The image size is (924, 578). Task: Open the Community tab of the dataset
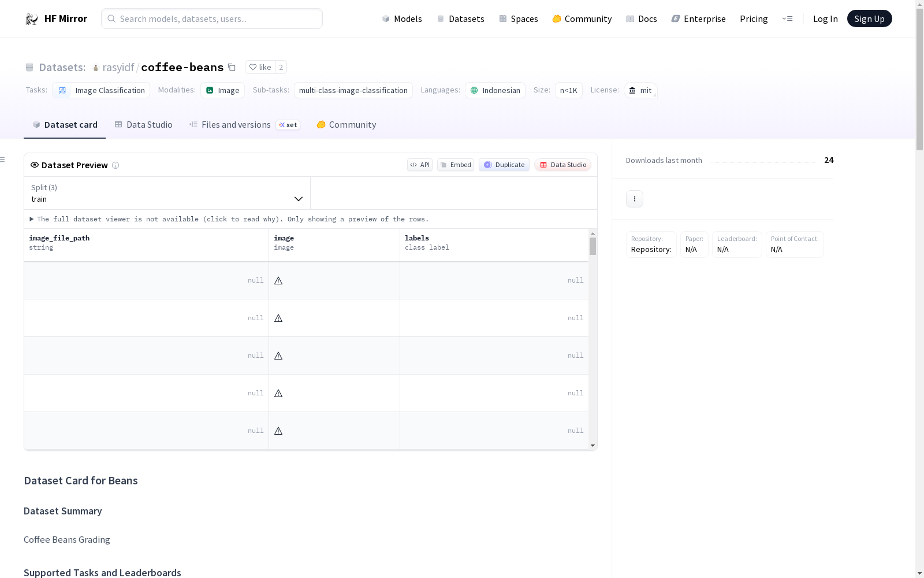point(346,125)
